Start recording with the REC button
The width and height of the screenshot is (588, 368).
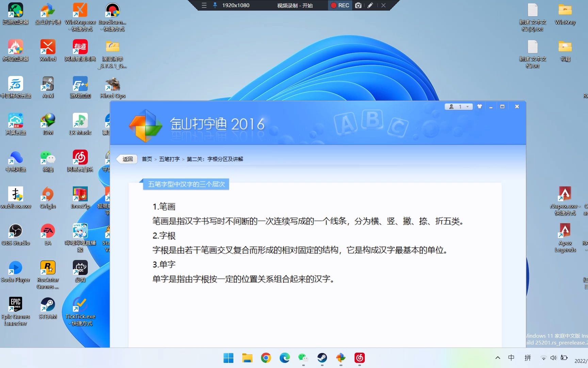(340, 5)
